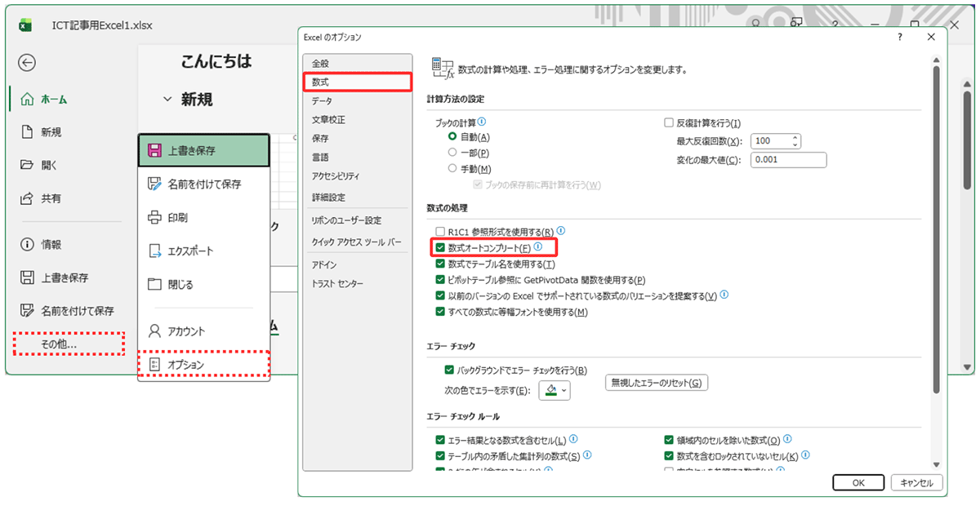Screen dimensions: 980x506
Task: Select the 数式 category in options list
Action: tap(357, 82)
